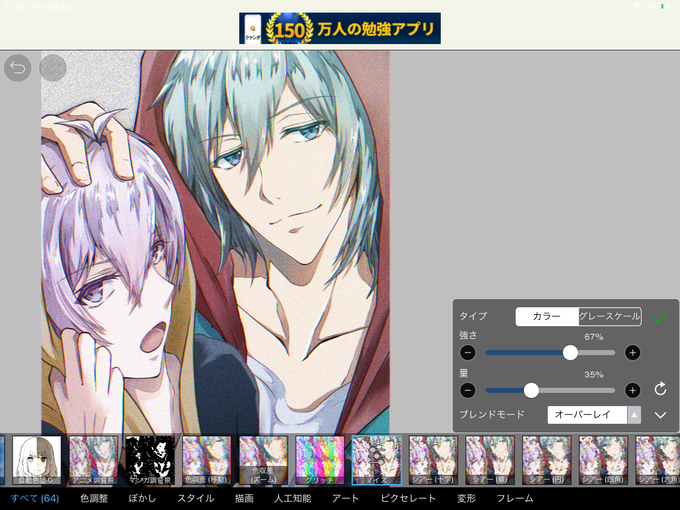
Task: Choose the 自動色塗り filter thumbnail
Action: pos(36,460)
